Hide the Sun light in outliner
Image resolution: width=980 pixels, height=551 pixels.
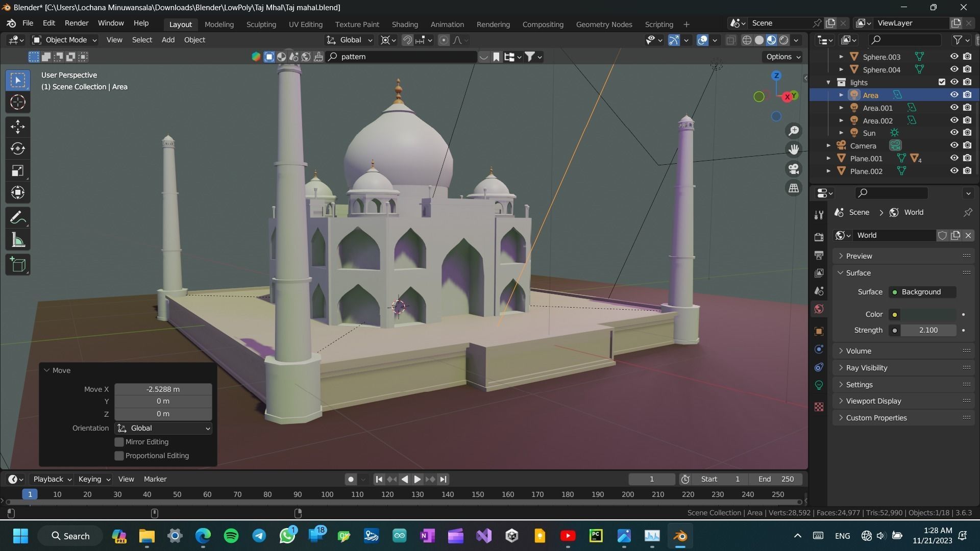click(954, 133)
